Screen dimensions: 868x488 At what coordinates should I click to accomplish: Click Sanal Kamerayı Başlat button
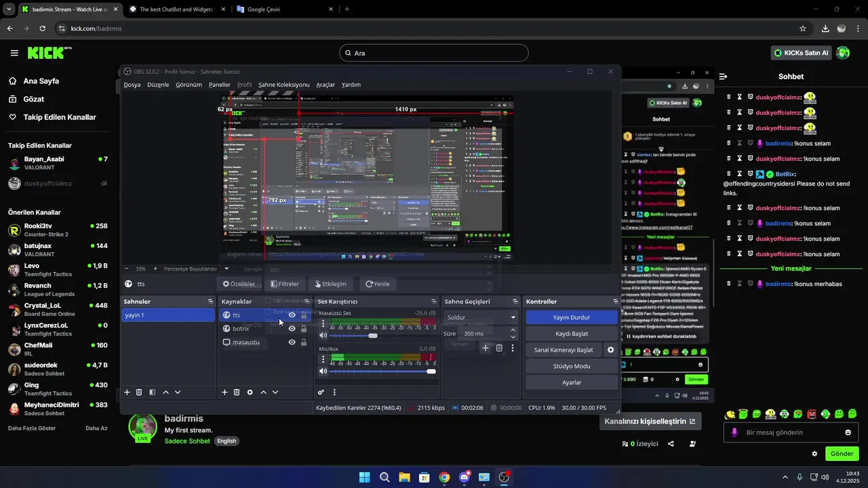(564, 350)
